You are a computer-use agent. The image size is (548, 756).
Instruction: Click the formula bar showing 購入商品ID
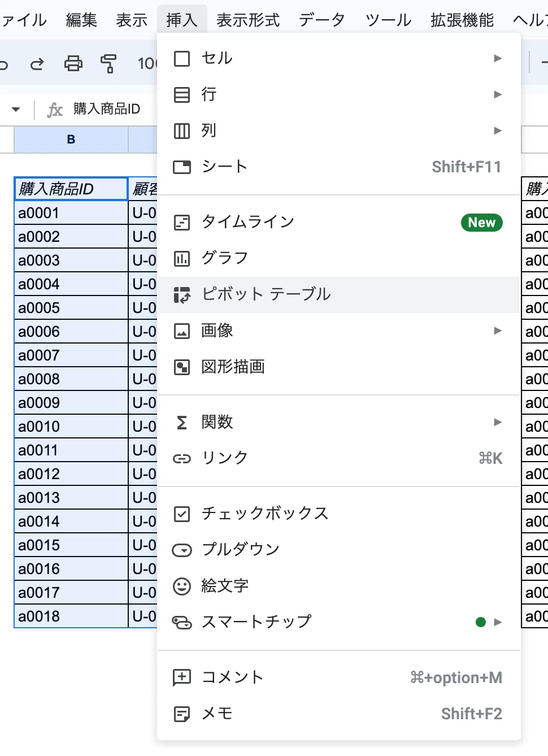107,109
